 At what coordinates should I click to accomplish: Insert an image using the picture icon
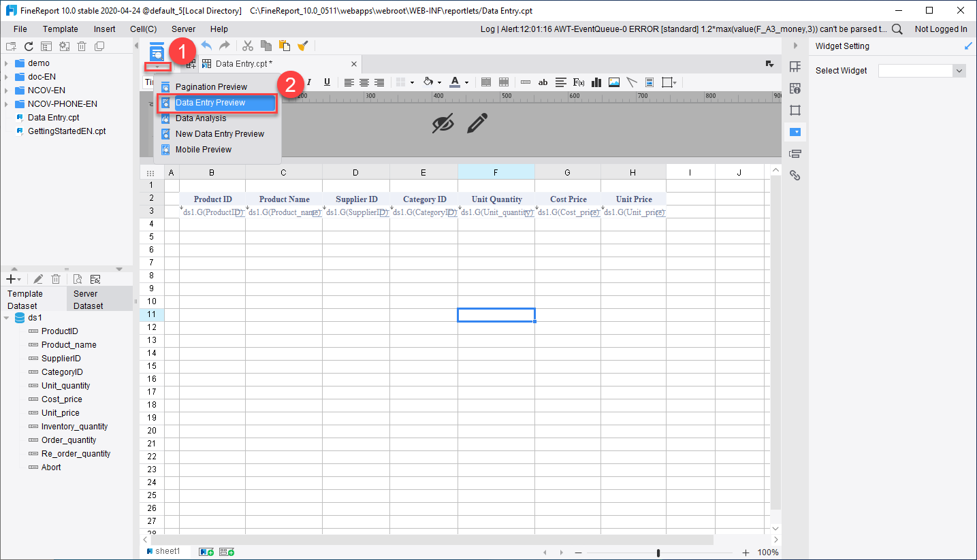(x=613, y=82)
